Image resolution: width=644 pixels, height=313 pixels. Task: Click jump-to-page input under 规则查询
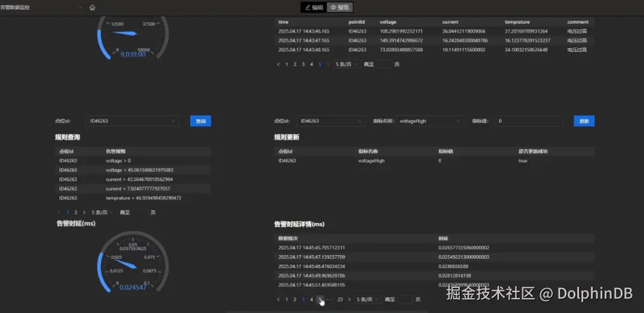[140, 212]
